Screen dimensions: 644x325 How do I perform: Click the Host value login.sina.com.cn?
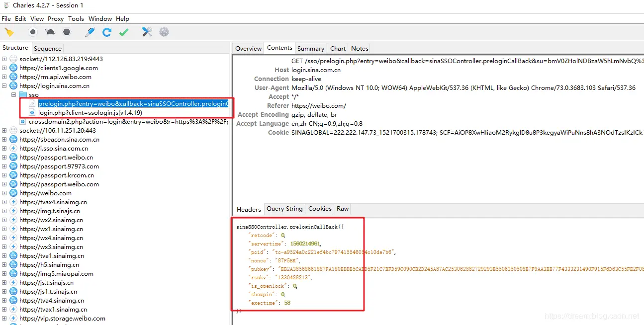316,70
